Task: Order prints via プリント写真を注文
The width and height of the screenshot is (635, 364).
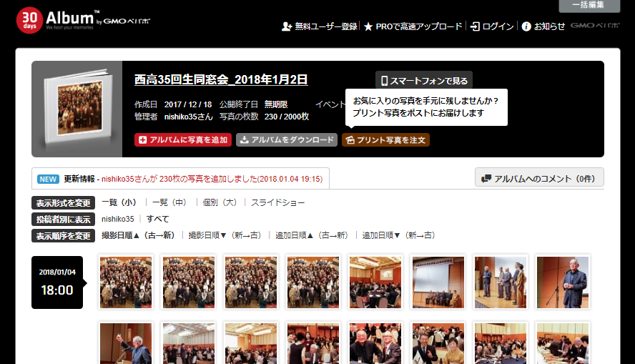Action: pos(386,140)
